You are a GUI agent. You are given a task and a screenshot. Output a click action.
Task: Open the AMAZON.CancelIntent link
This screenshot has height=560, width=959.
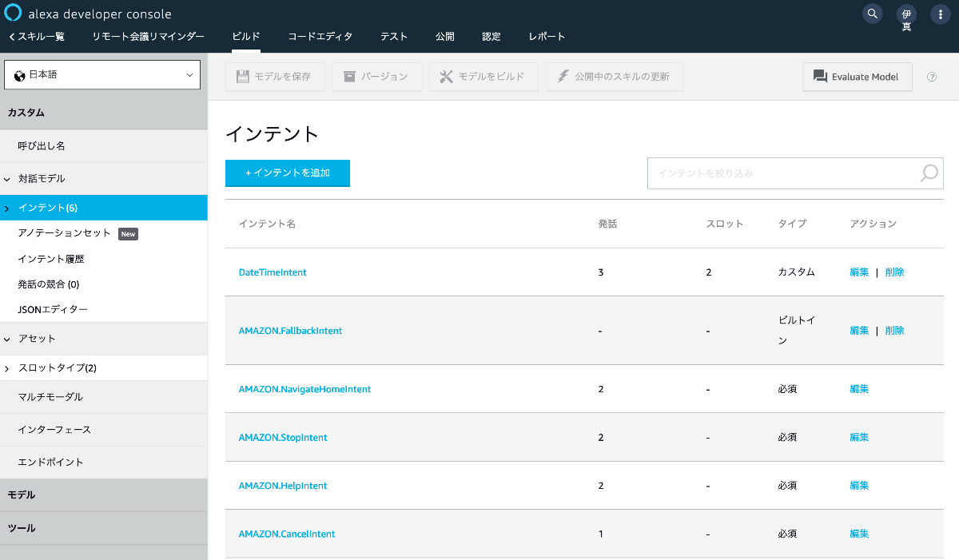[x=287, y=534]
